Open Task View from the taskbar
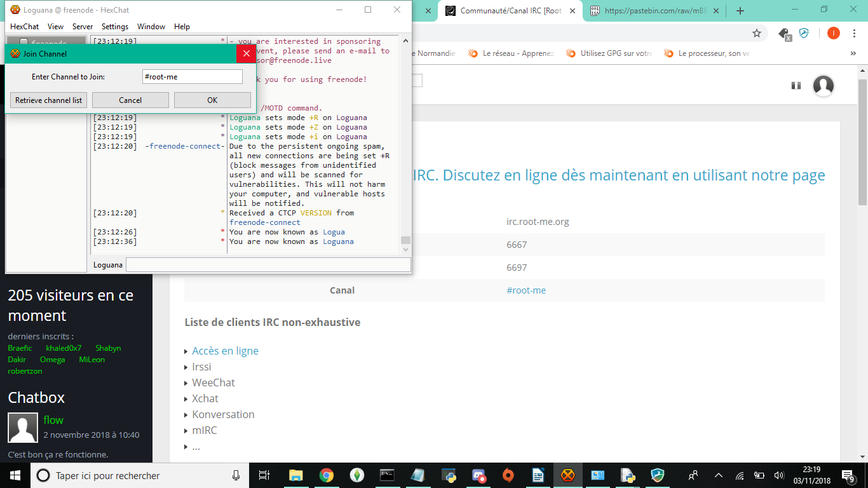This screenshot has height=488, width=868. [265, 475]
